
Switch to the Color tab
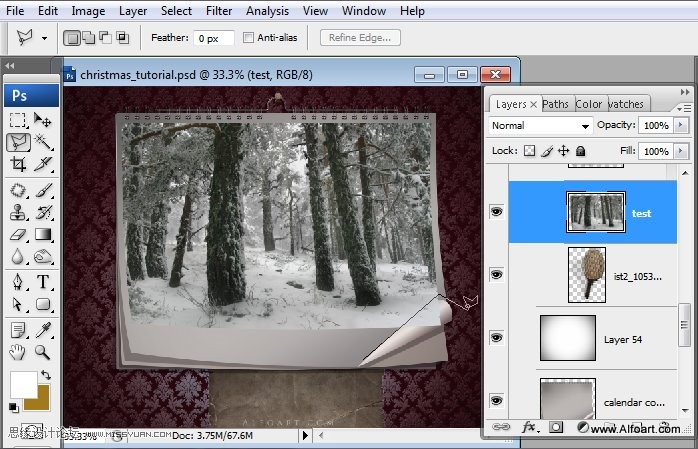point(588,104)
